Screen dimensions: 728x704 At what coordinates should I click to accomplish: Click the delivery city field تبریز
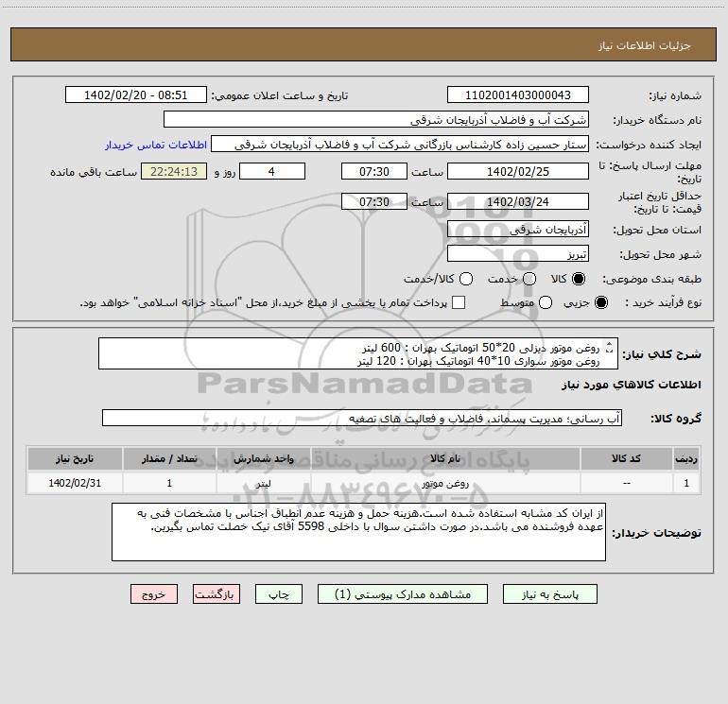(518, 253)
